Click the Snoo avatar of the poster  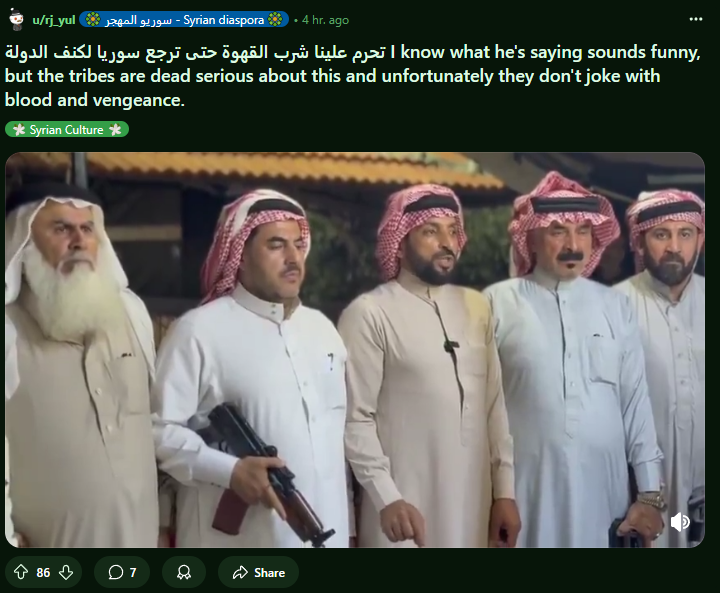(16, 19)
